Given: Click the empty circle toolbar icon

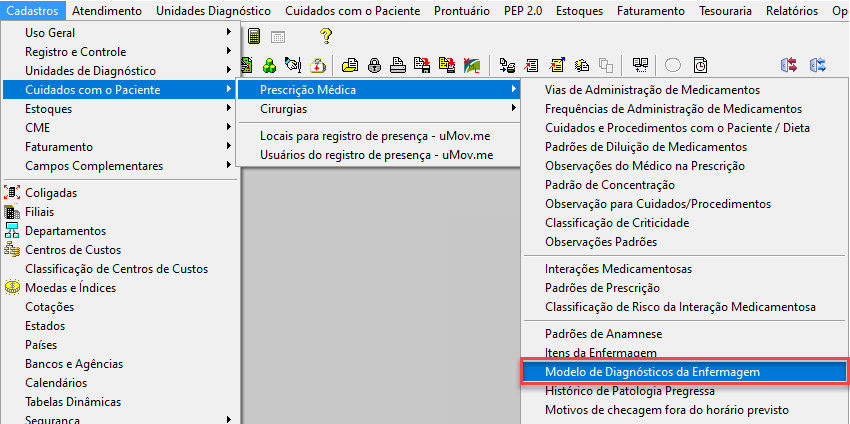Looking at the screenshot, I should point(673,66).
